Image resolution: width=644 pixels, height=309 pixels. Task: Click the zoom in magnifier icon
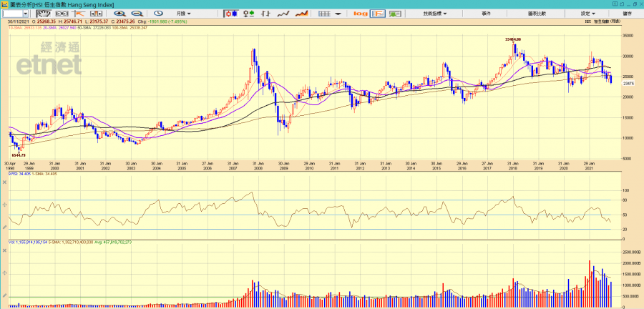(x=119, y=14)
